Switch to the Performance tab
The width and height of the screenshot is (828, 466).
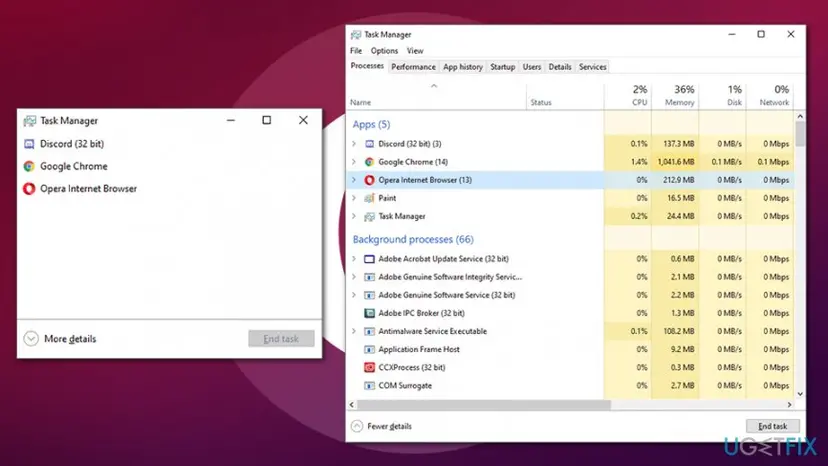(413, 67)
